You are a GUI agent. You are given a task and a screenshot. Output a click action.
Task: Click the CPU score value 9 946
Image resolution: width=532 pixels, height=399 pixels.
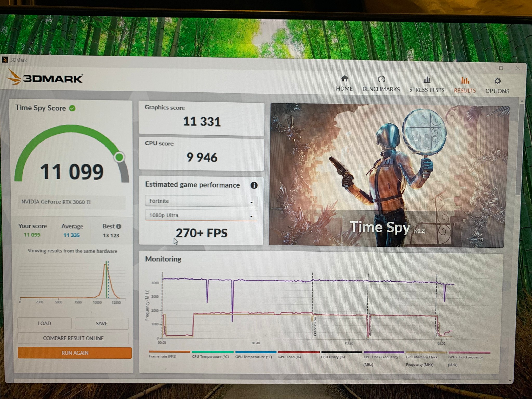(x=202, y=157)
